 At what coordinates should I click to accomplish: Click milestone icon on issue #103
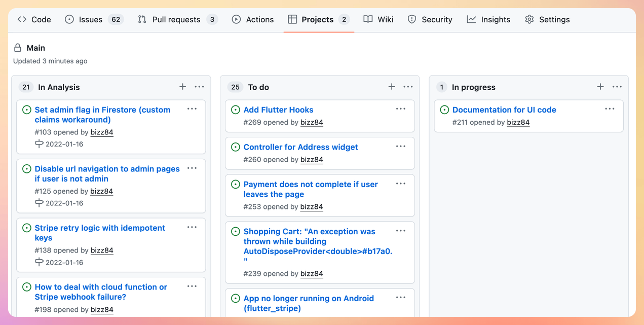tap(39, 144)
